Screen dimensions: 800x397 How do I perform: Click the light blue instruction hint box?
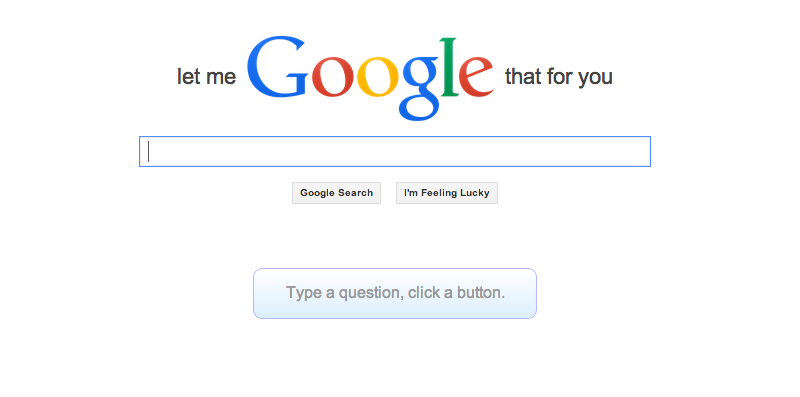[x=395, y=293]
